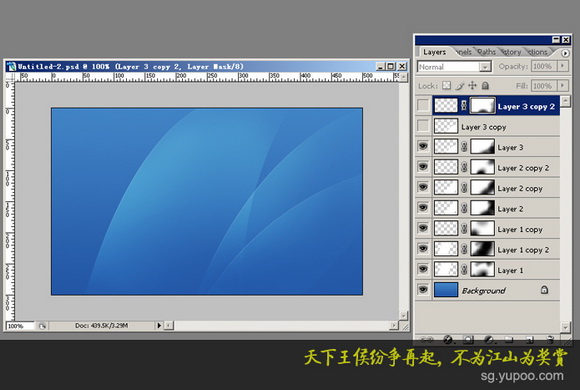Click the layer link icon on Layer 1
580x390 pixels.
(x=464, y=270)
